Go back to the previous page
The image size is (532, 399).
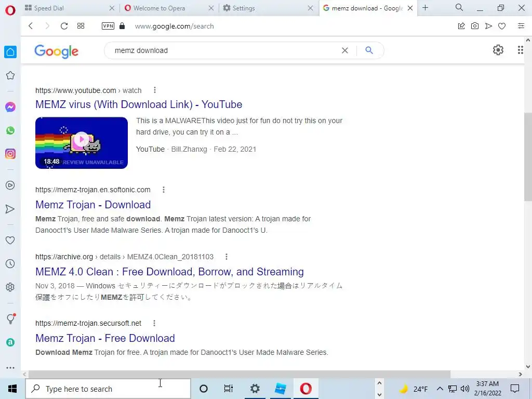click(x=31, y=26)
